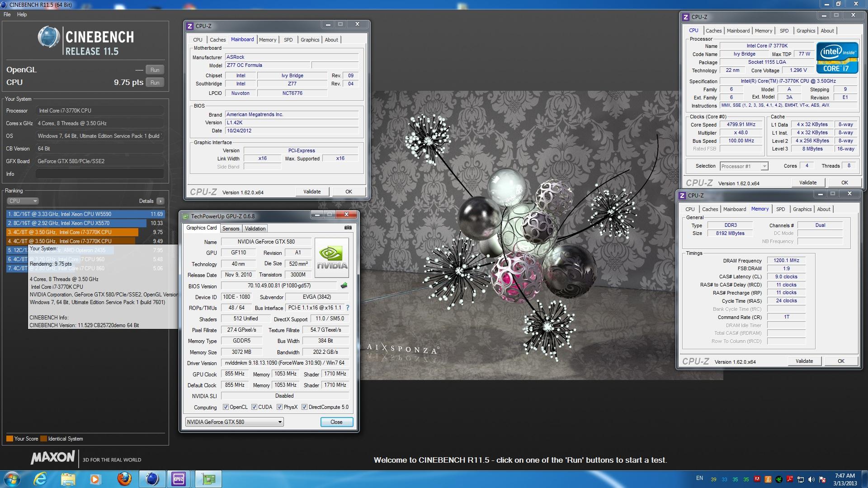
Task: Open Caches tab in top-right CPU-Z window
Action: coord(713,31)
